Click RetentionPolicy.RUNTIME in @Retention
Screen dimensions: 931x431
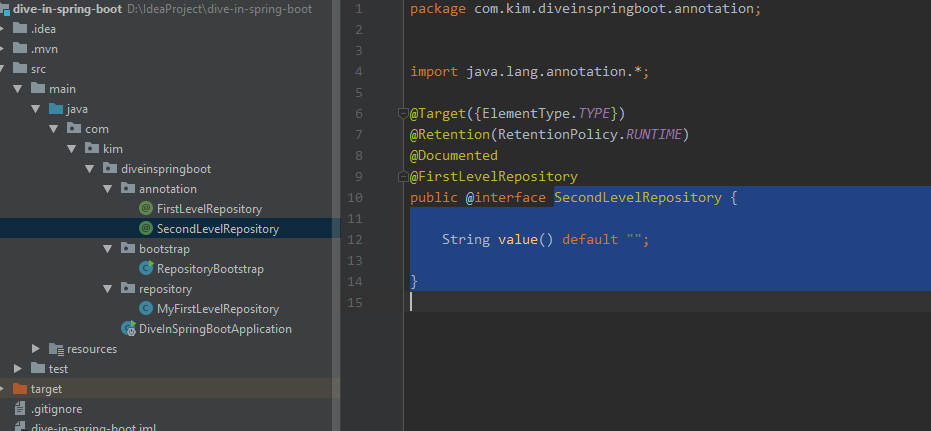(590, 135)
